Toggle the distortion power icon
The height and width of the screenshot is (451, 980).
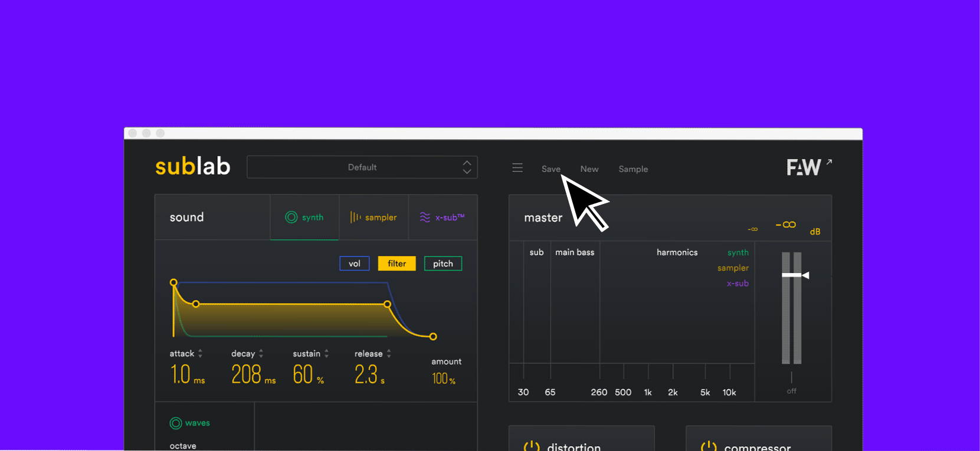532,447
